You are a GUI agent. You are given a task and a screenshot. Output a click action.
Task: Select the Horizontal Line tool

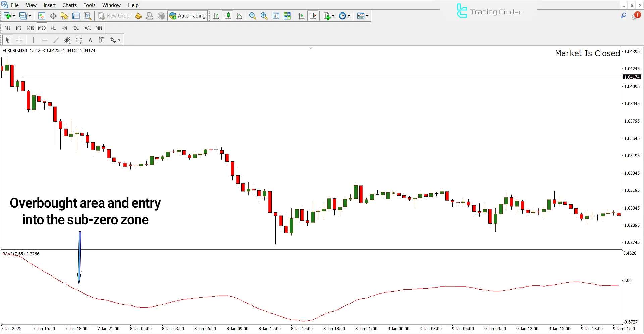(x=45, y=40)
